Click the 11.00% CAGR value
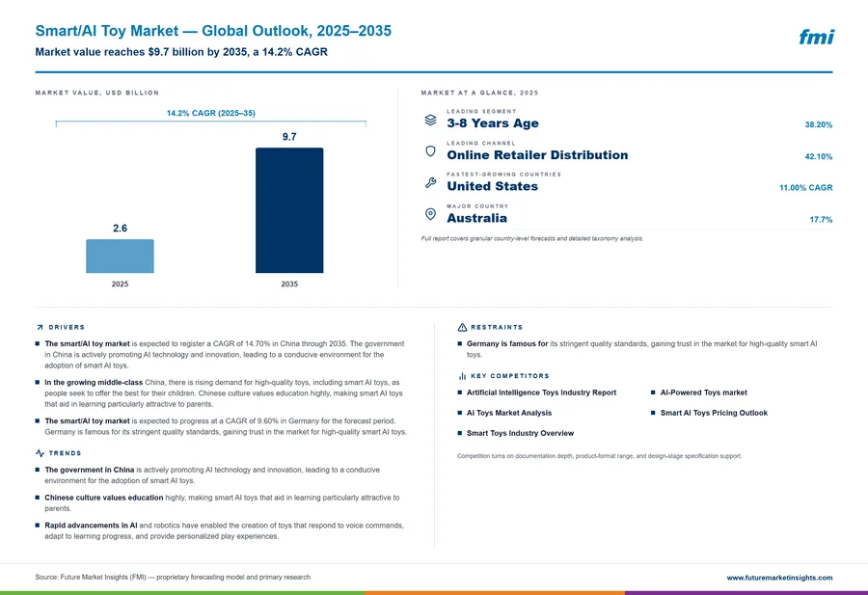The image size is (868, 595). point(806,188)
